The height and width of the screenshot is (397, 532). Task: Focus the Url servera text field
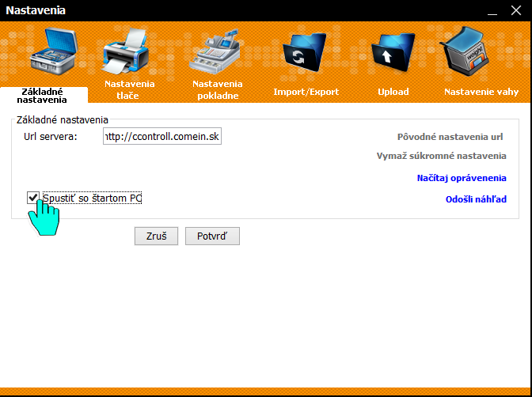pos(163,137)
